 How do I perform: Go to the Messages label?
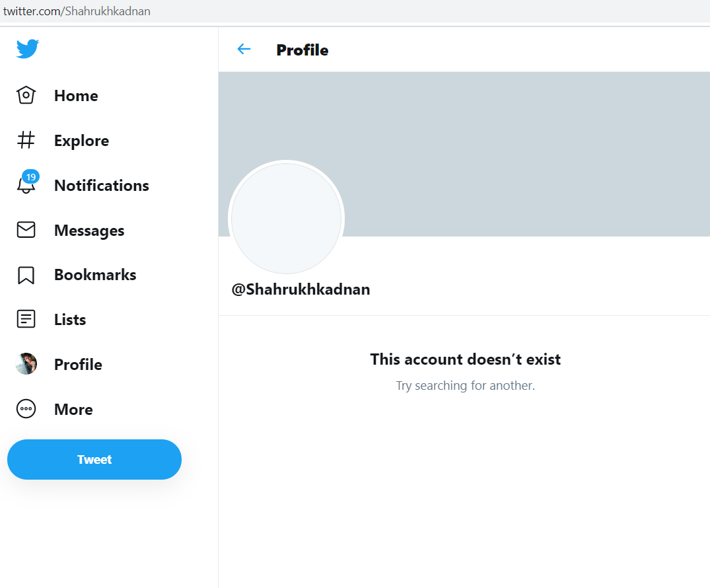(x=89, y=231)
